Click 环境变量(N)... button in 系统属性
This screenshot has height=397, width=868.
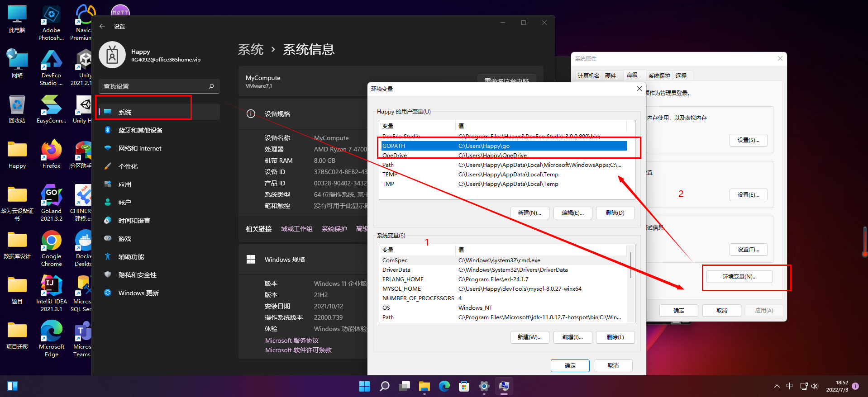tap(739, 276)
